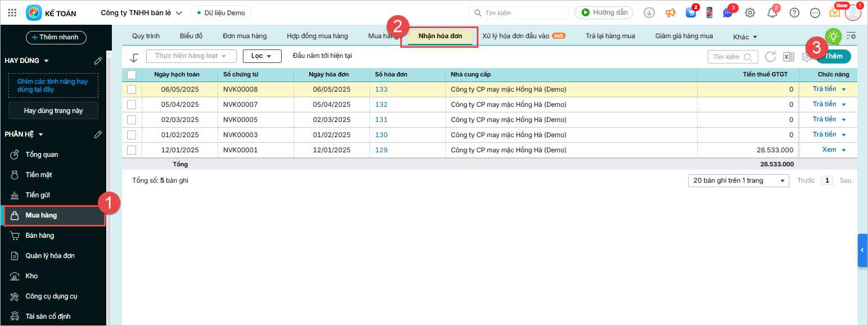Switch to the Đơn mua hàng tab
The width and height of the screenshot is (868, 326).
click(245, 36)
